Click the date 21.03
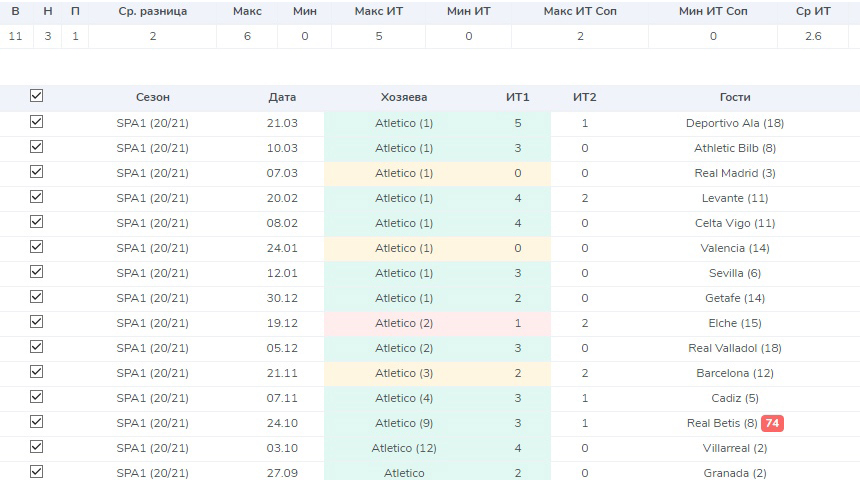This screenshot has width=860, height=480. click(282, 123)
